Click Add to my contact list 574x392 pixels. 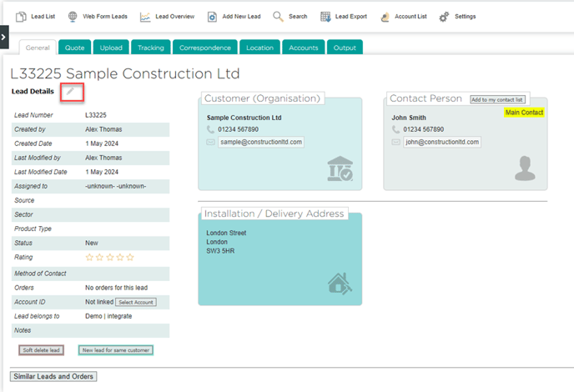(497, 99)
